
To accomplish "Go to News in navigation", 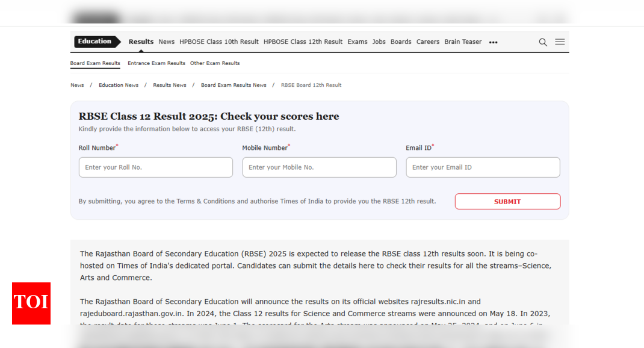I will 166,42.
